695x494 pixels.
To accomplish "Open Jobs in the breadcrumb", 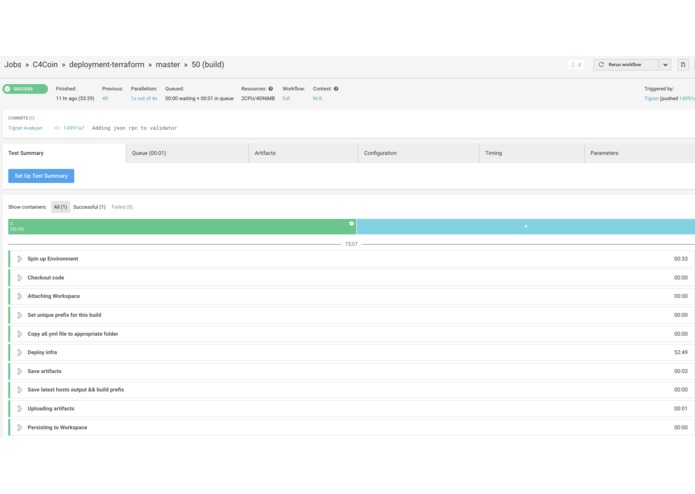I will [x=13, y=65].
